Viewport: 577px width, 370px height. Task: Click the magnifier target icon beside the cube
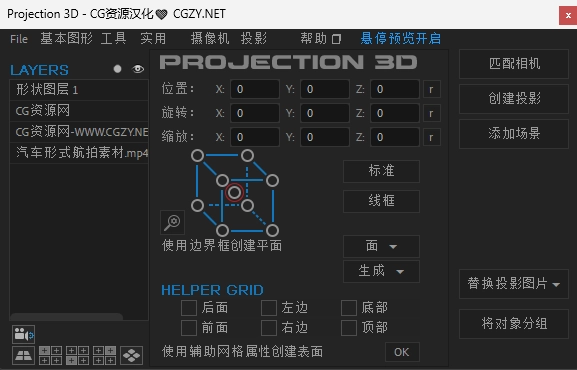172,222
